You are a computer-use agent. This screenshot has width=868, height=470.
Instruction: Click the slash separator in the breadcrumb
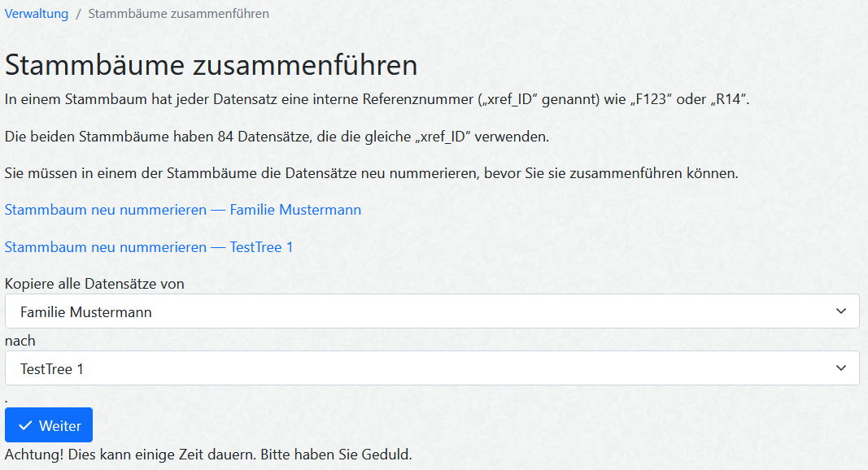(x=78, y=14)
